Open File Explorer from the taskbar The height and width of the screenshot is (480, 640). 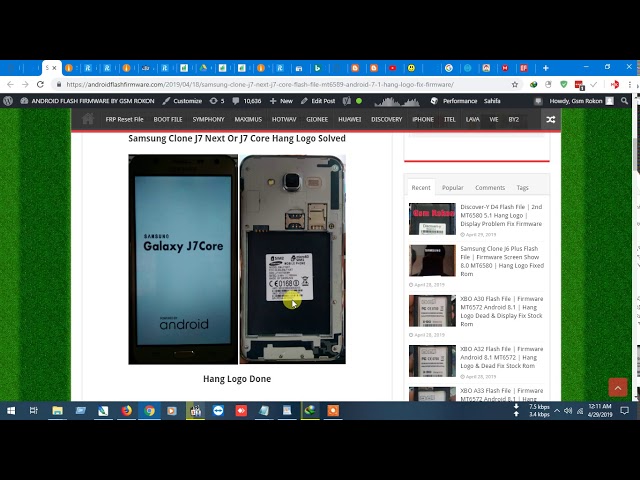(57, 411)
